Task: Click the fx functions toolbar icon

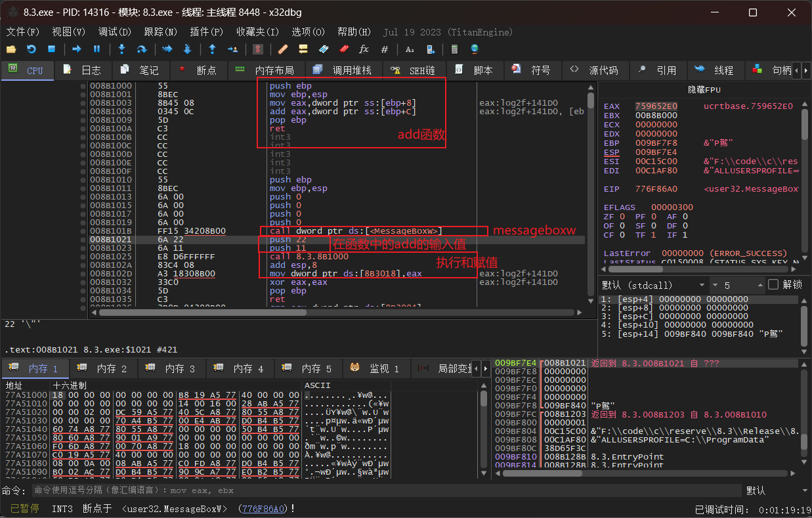Action: pyautogui.click(x=364, y=49)
